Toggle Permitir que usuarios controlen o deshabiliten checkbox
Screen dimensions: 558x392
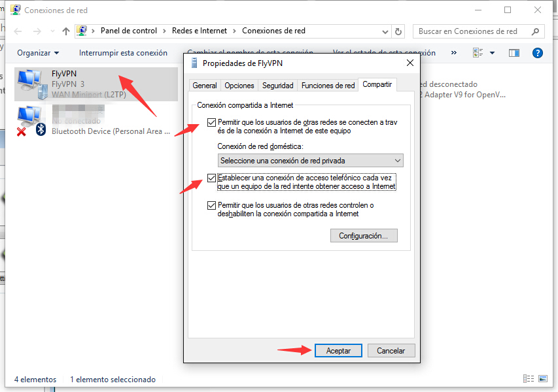(211, 205)
